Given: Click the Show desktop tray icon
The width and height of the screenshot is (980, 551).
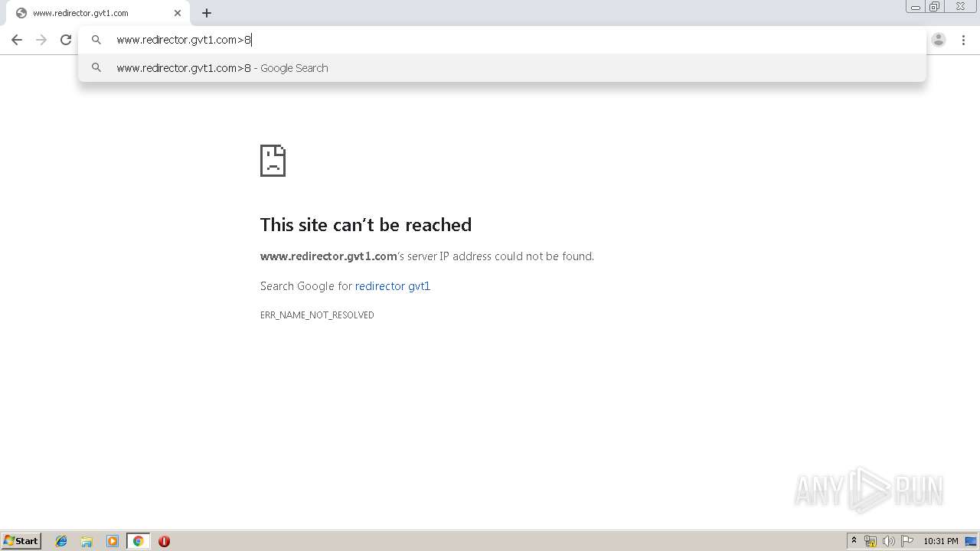Looking at the screenshot, I should tap(972, 541).
